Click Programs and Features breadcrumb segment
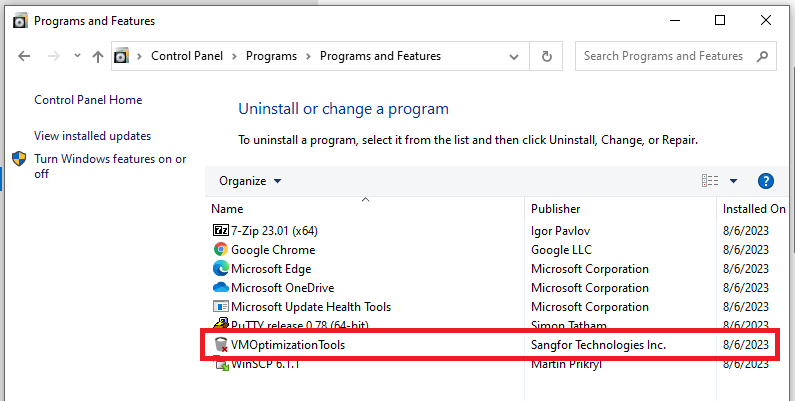Viewport: 795px width, 401px height. pos(380,56)
